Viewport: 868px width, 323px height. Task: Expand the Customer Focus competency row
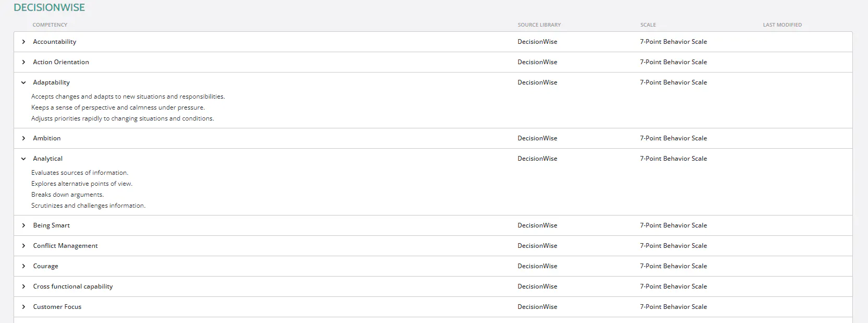coord(23,307)
